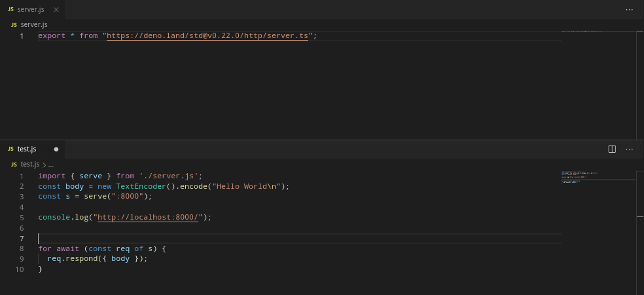Click the serve identifier in import line
Viewport: 644px width, 295px height.
91,176
